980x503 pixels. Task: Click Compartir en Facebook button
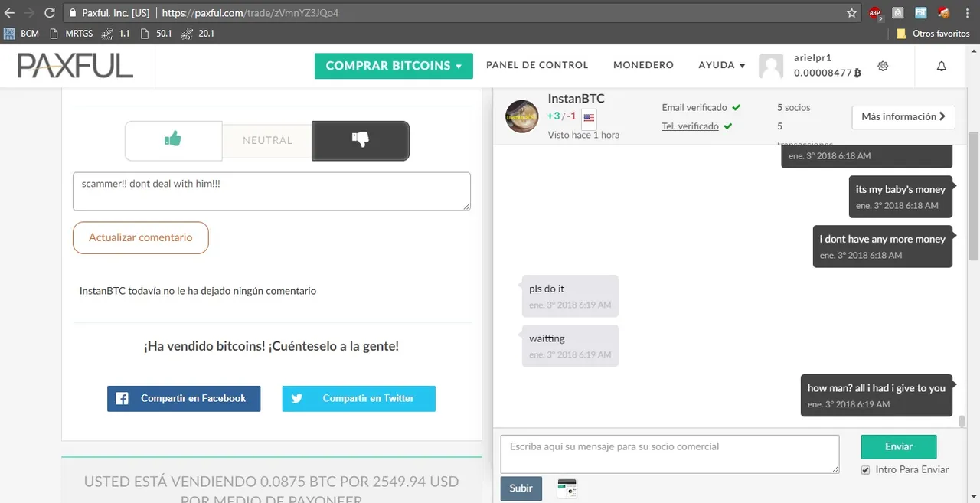tap(184, 399)
